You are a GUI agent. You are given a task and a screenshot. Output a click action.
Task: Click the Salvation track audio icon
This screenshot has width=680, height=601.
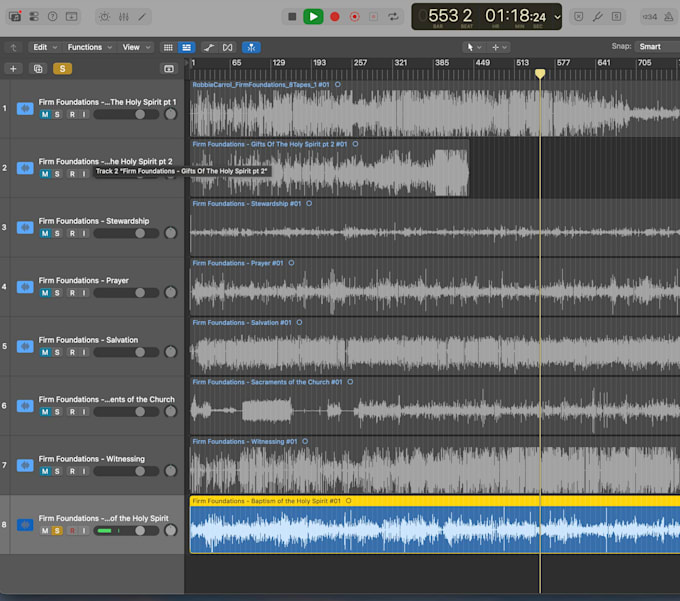[x=25, y=346]
